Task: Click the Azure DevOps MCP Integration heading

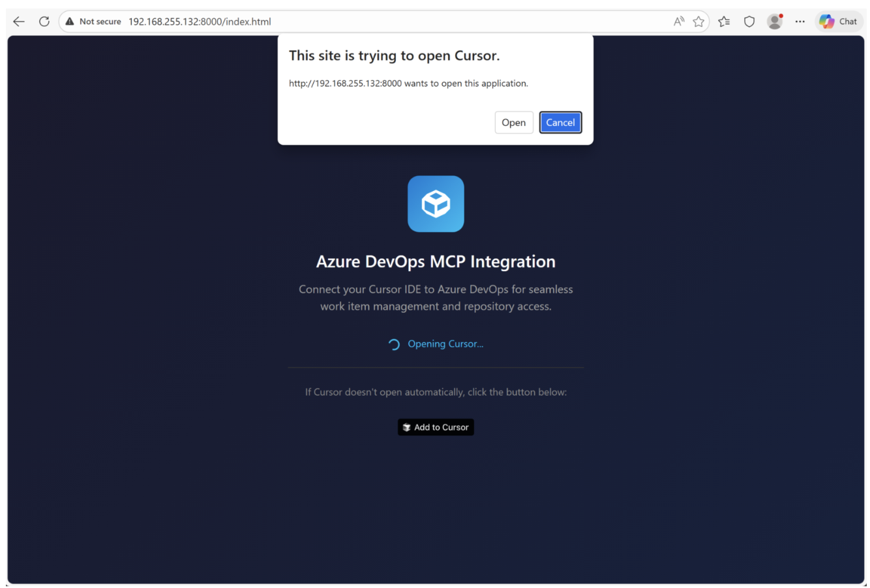Action: [436, 261]
